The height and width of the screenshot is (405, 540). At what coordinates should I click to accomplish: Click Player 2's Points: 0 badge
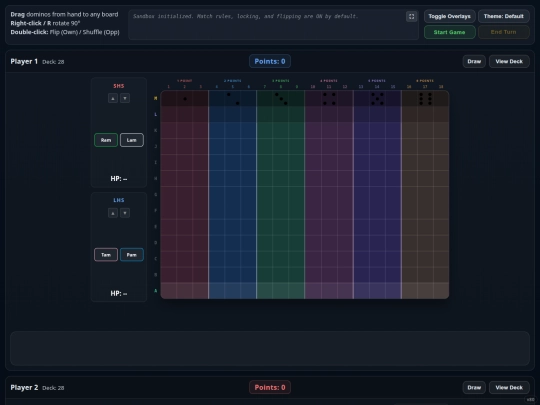tap(270, 387)
